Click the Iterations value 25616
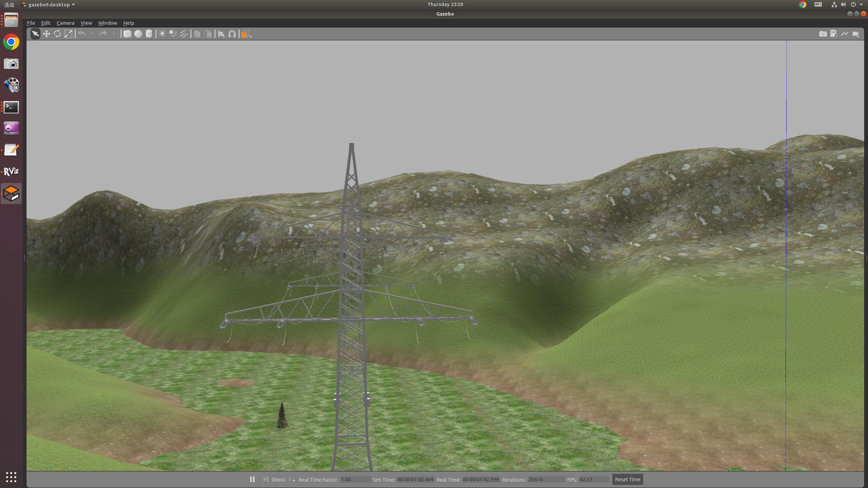This screenshot has height=488, width=868. pos(546,480)
